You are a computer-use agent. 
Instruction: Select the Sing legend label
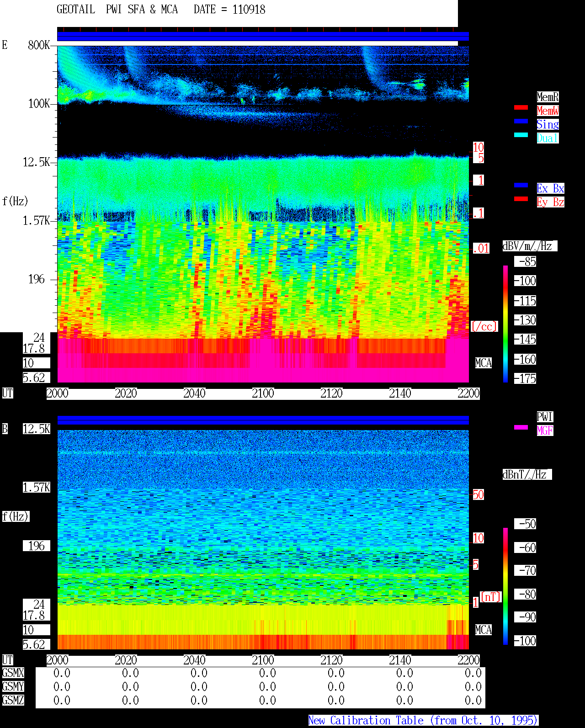548,124
